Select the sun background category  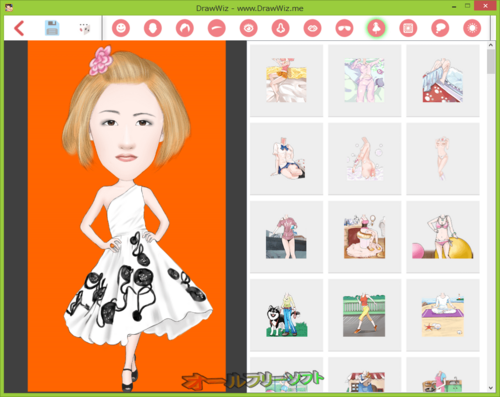click(x=472, y=28)
